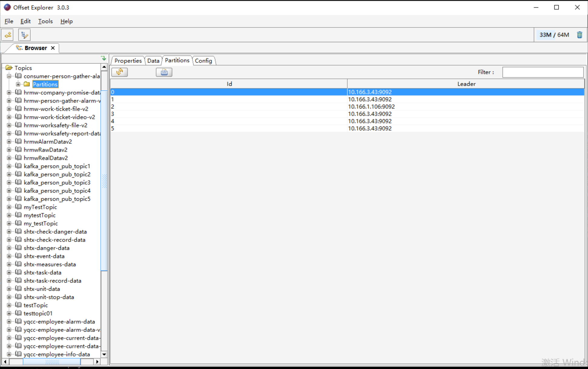Open the Tools menu
588x369 pixels.
(x=45, y=21)
